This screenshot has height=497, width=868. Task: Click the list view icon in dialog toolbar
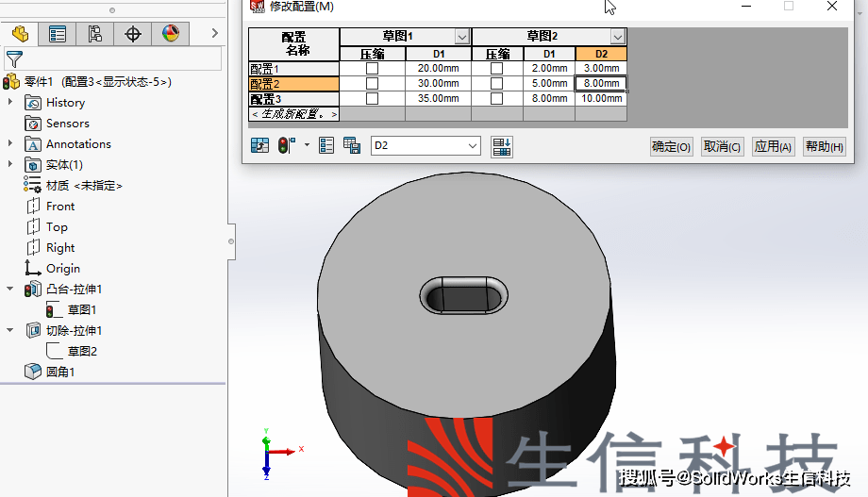click(327, 146)
